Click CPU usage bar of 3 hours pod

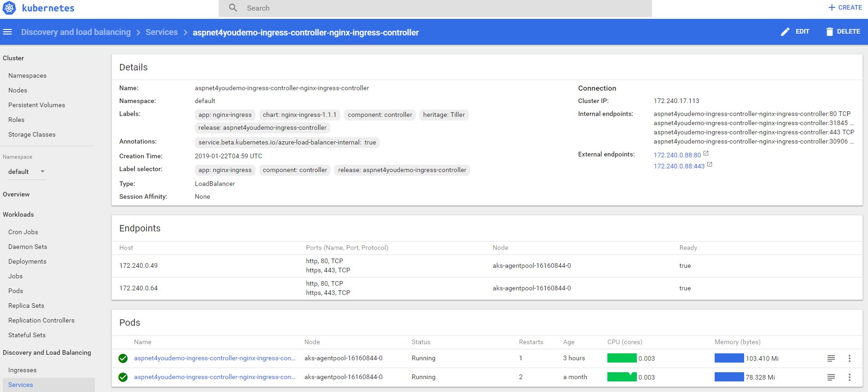(x=622, y=358)
